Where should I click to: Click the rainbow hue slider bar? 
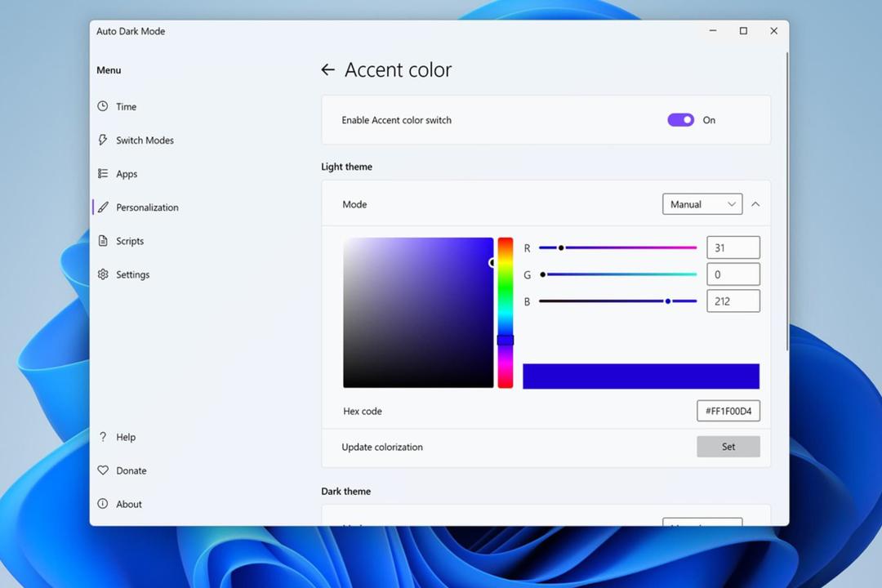pyautogui.click(x=506, y=312)
